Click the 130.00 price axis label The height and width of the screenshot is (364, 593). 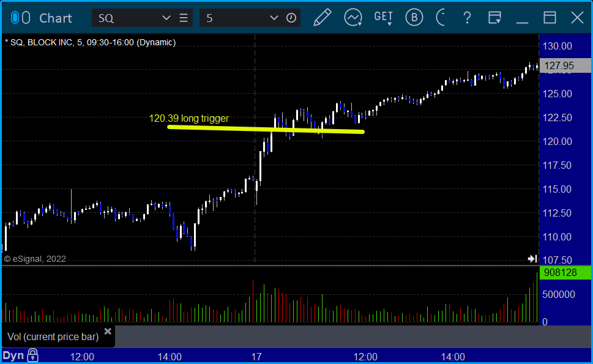point(558,46)
